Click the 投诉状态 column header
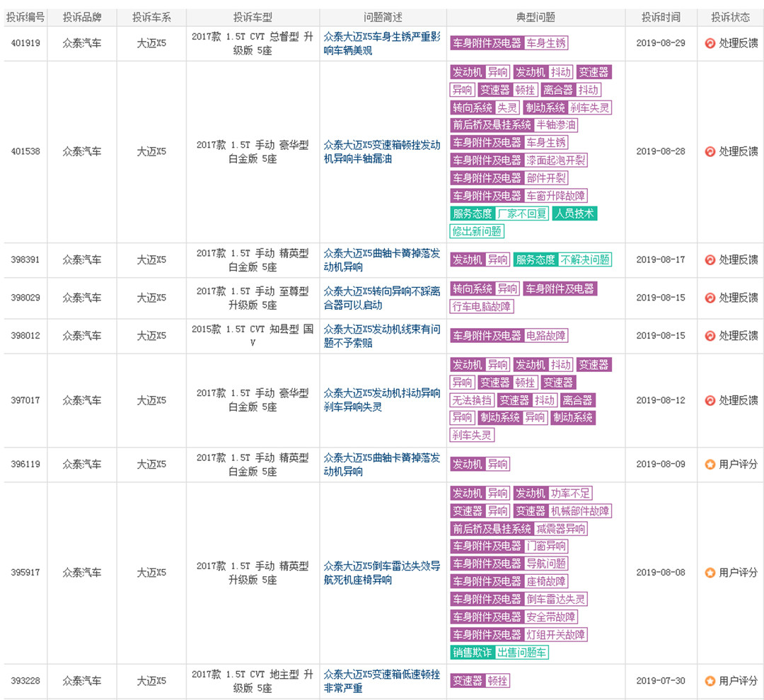Image resolution: width=764 pixels, height=700 pixels. click(x=730, y=17)
